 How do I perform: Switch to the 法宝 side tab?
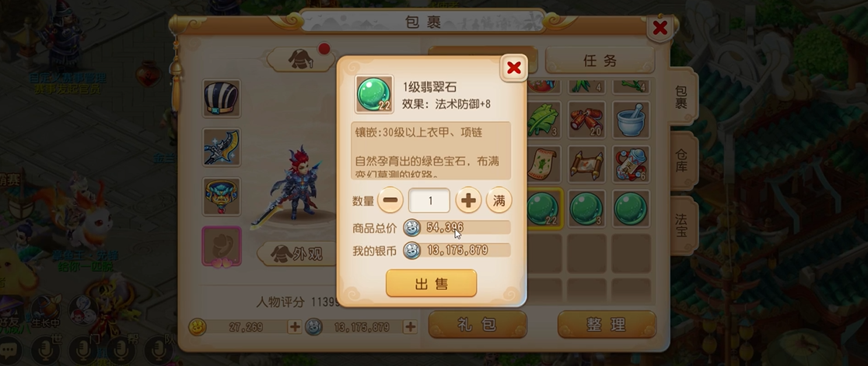682,225
